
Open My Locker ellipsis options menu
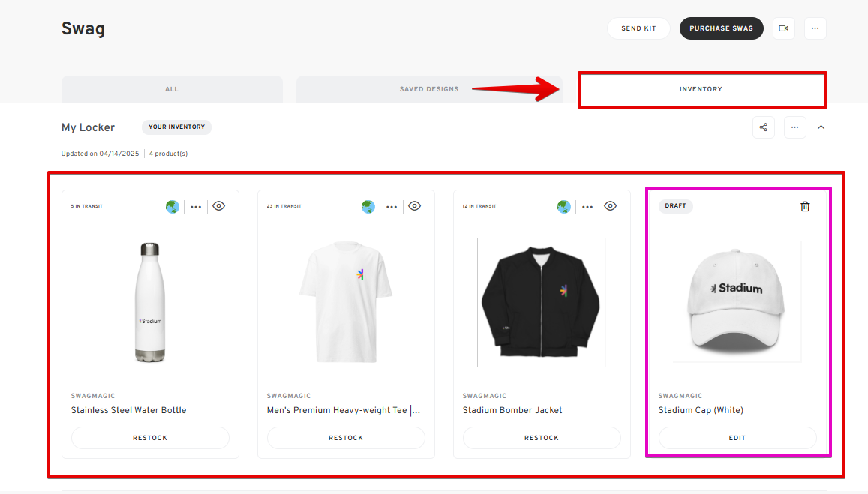795,127
